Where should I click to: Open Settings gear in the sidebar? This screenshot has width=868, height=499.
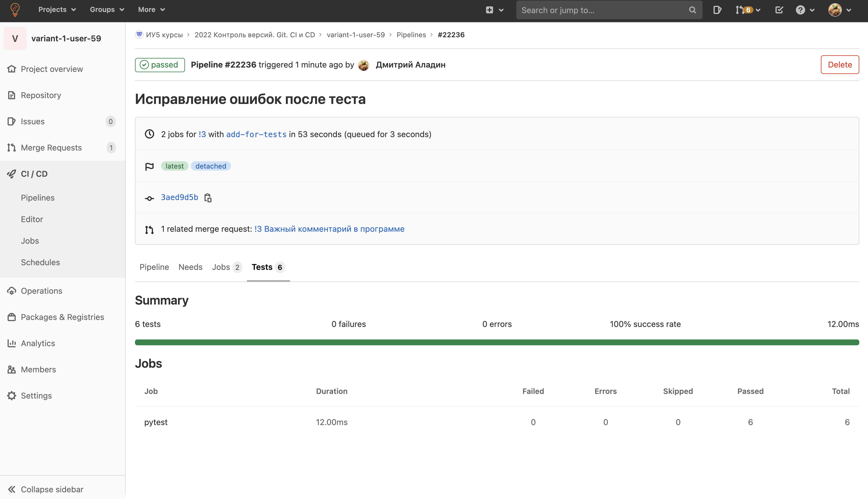pos(36,395)
